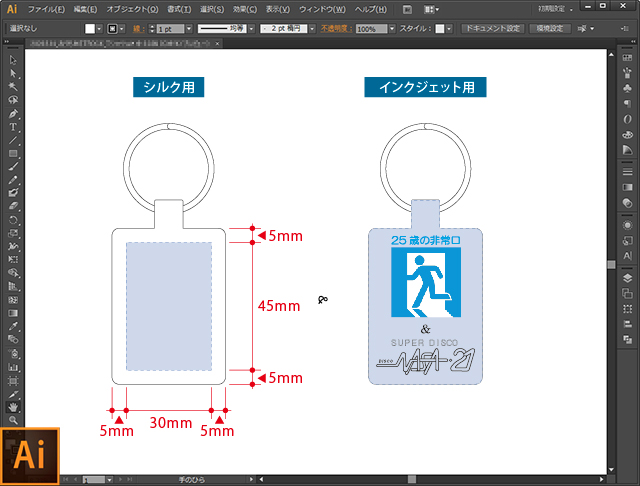Click the opacity 100% input field
Screen dimensions: 640x486
367,29
